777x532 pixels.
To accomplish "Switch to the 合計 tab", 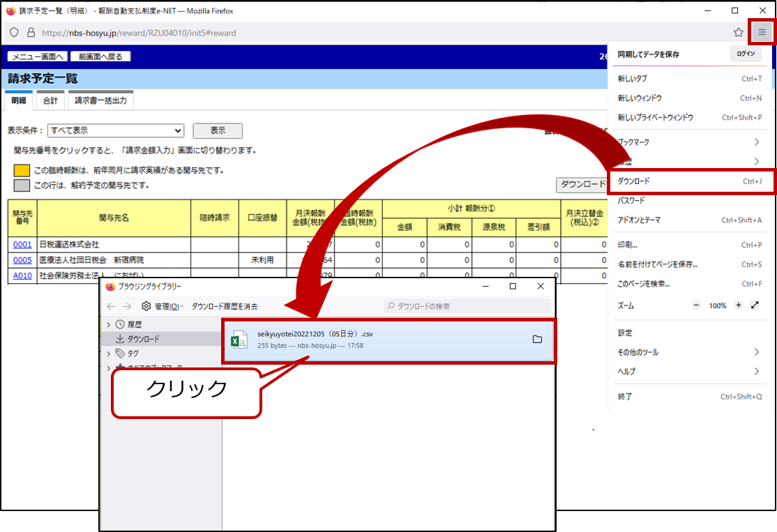I will (x=50, y=100).
